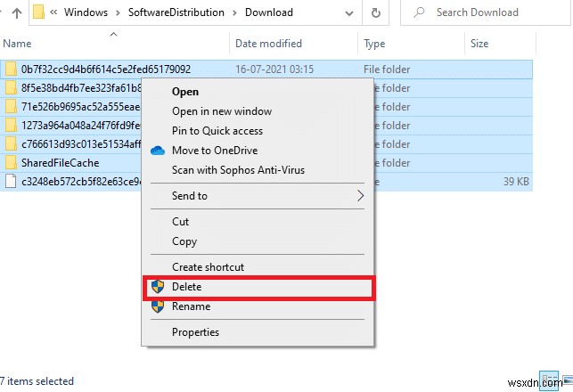Choose Delete from the context menu
Image resolution: width=573 pixels, height=392 pixels.
pos(187,287)
